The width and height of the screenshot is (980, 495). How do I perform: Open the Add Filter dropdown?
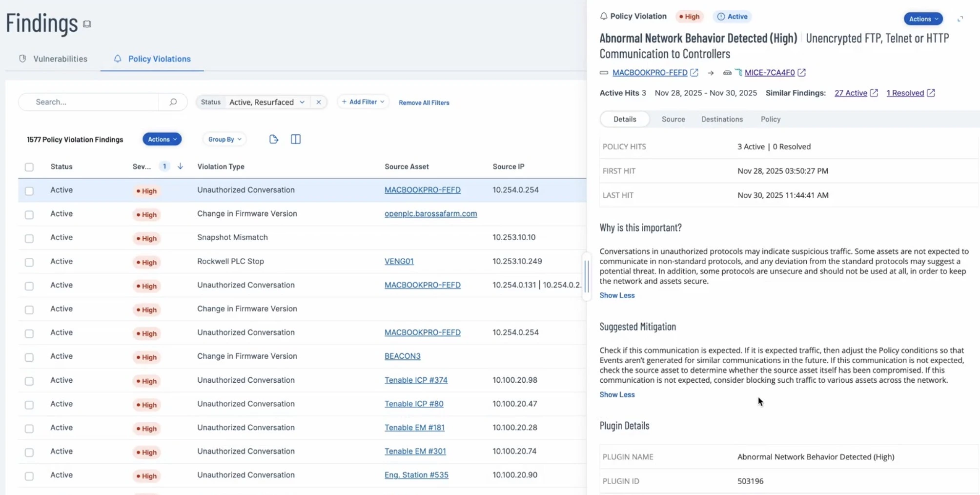point(363,102)
